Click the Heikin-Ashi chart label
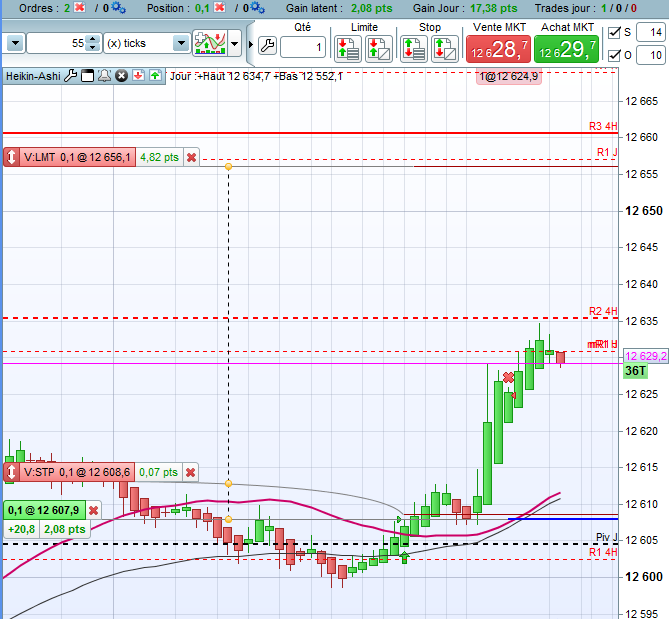The image size is (669, 619). point(33,76)
